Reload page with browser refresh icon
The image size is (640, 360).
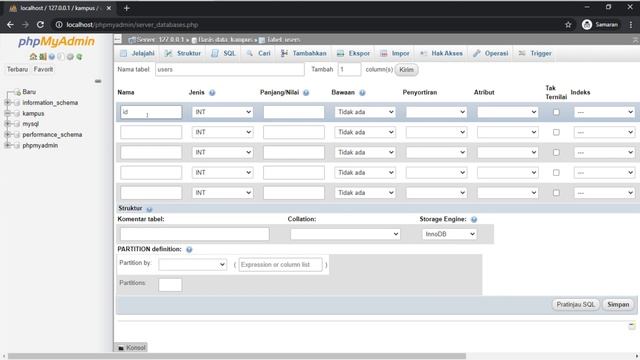pos(40,25)
